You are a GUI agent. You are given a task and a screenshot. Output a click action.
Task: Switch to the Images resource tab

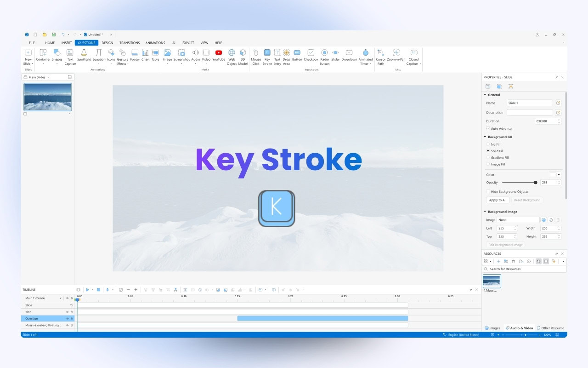(492, 328)
